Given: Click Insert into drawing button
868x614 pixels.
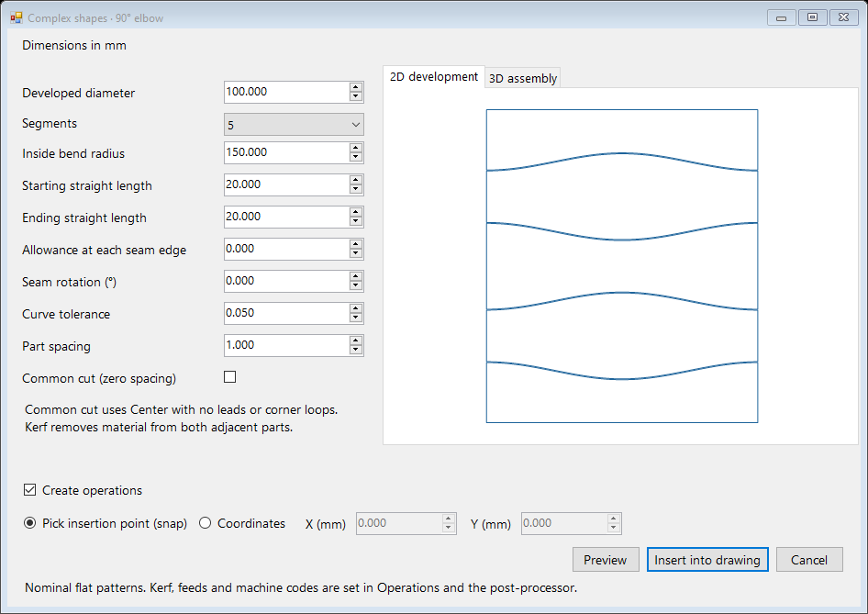Looking at the screenshot, I should click(x=707, y=560).
